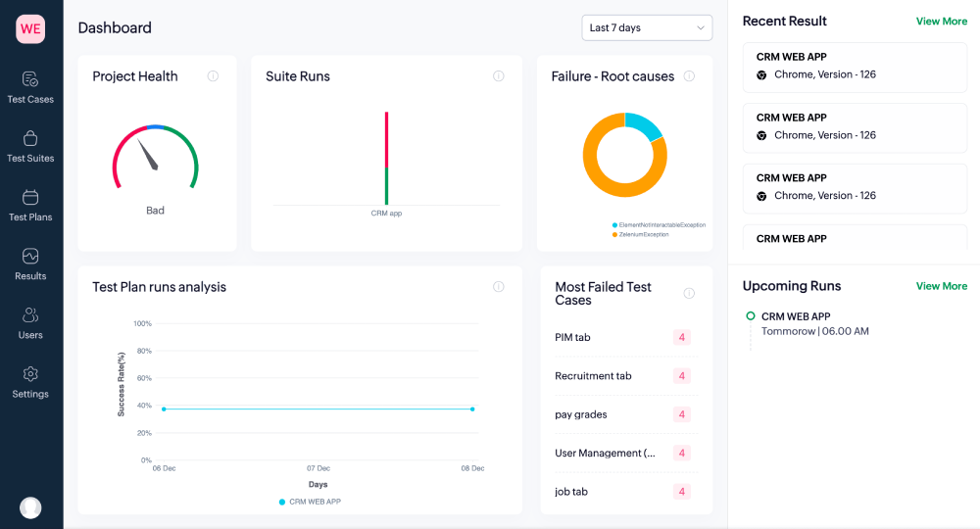This screenshot has width=980, height=529.
Task: Show info for Project Health card
Action: pos(213,76)
